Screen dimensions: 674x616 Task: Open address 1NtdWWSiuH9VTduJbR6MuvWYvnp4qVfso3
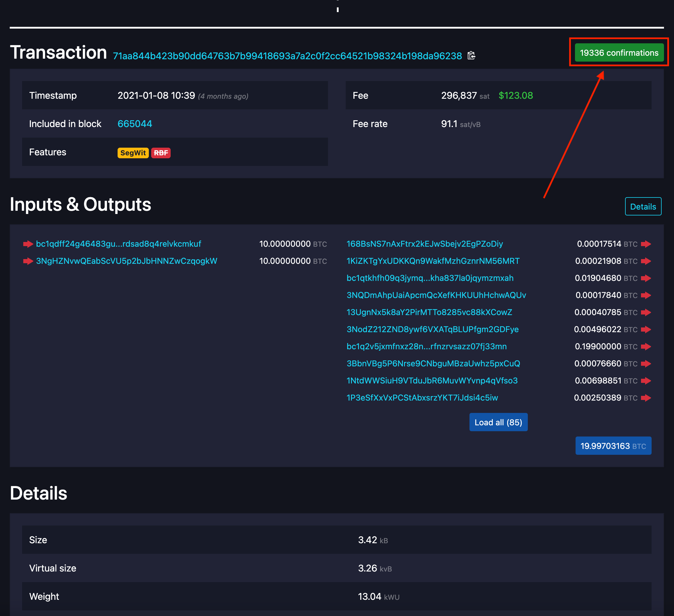point(432,381)
